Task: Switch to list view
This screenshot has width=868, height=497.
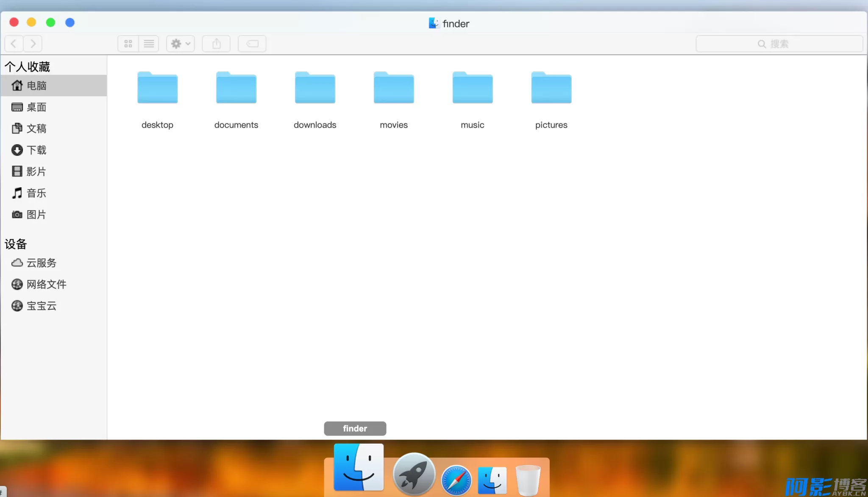Action: [149, 44]
